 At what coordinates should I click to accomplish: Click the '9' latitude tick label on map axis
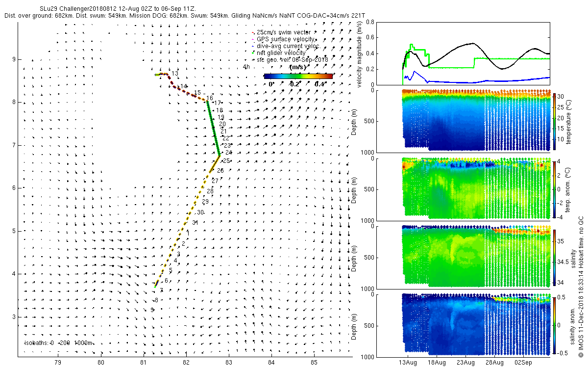[x=13, y=59]
